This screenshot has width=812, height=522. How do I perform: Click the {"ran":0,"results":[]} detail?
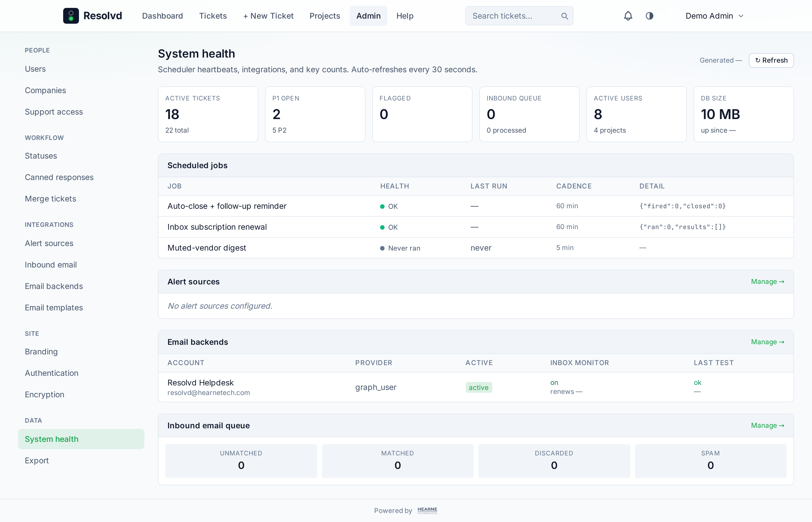click(x=682, y=227)
